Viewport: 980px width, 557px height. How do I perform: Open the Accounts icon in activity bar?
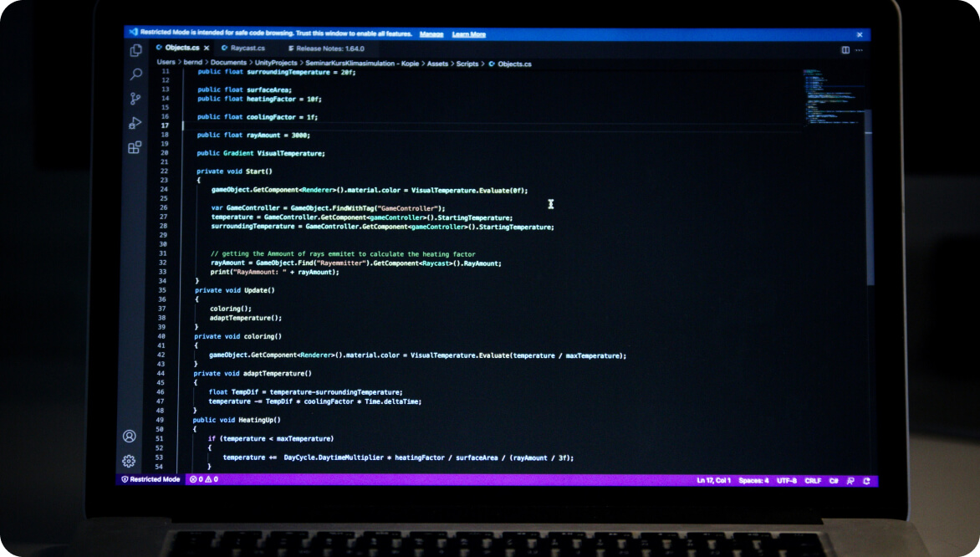(x=129, y=437)
